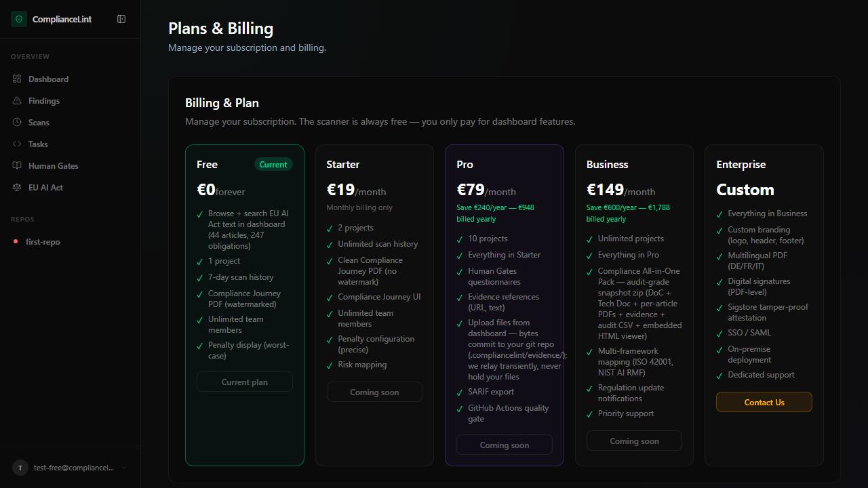Click the Human Gates book icon

point(17,166)
